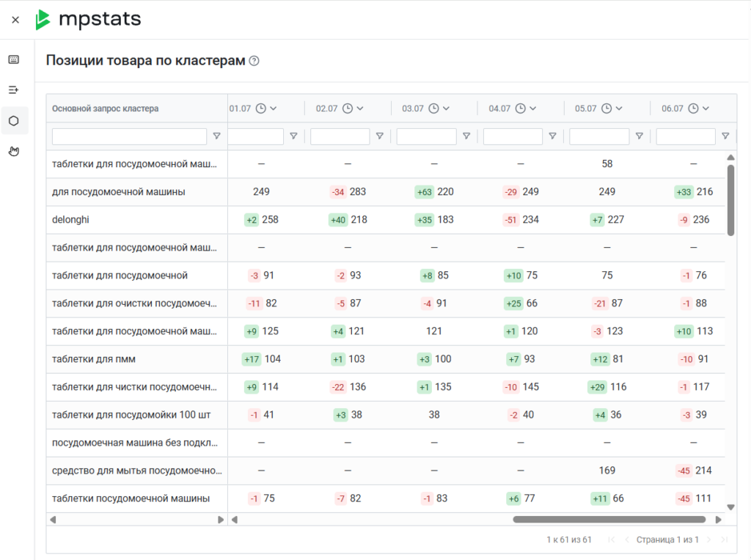Select the hexagon clusters icon in sidebar
The width and height of the screenshot is (751, 560).
(x=14, y=121)
